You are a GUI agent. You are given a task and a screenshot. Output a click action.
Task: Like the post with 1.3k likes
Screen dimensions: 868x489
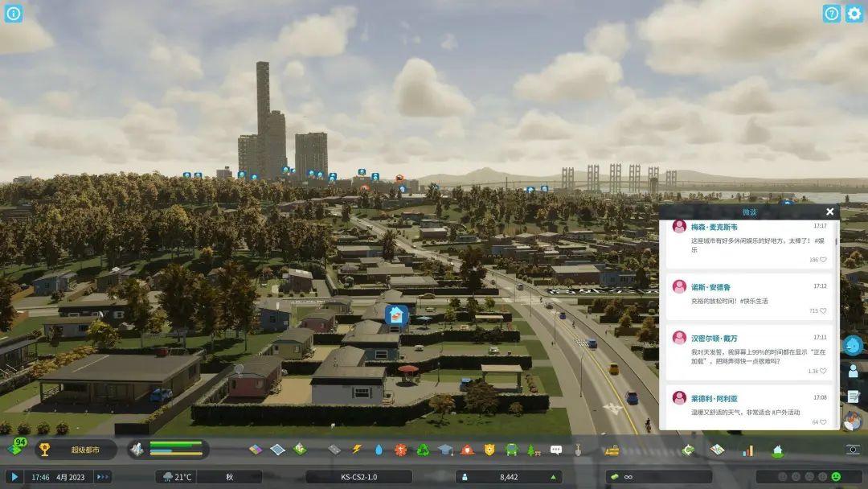click(823, 371)
